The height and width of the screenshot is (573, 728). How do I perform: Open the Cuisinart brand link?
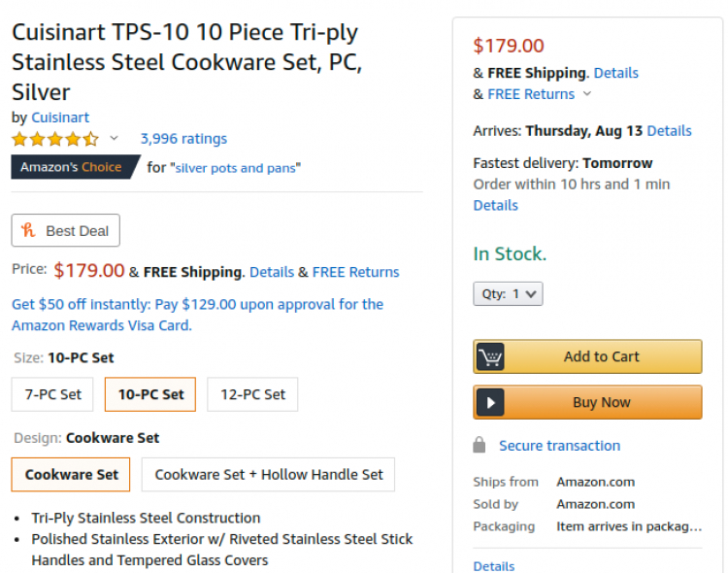60,118
